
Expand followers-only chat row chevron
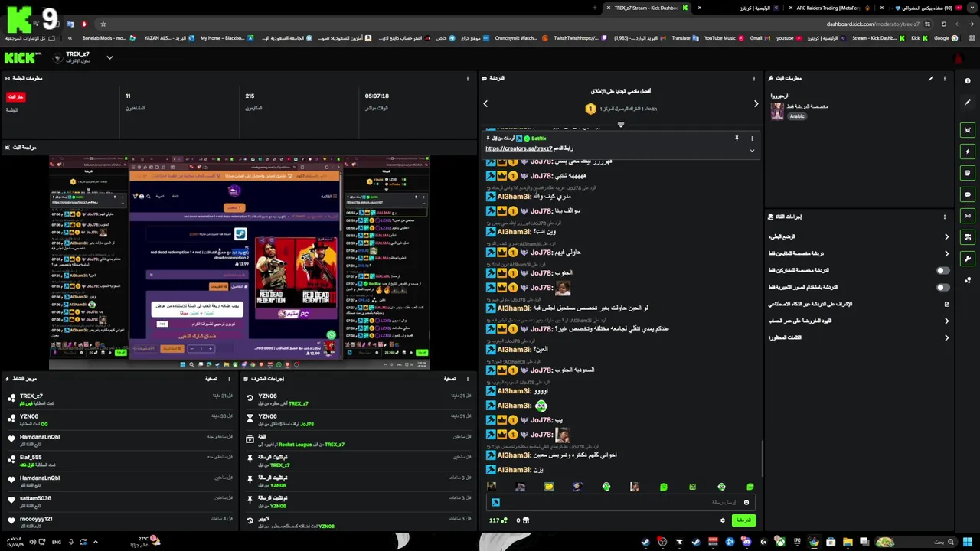[946, 253]
